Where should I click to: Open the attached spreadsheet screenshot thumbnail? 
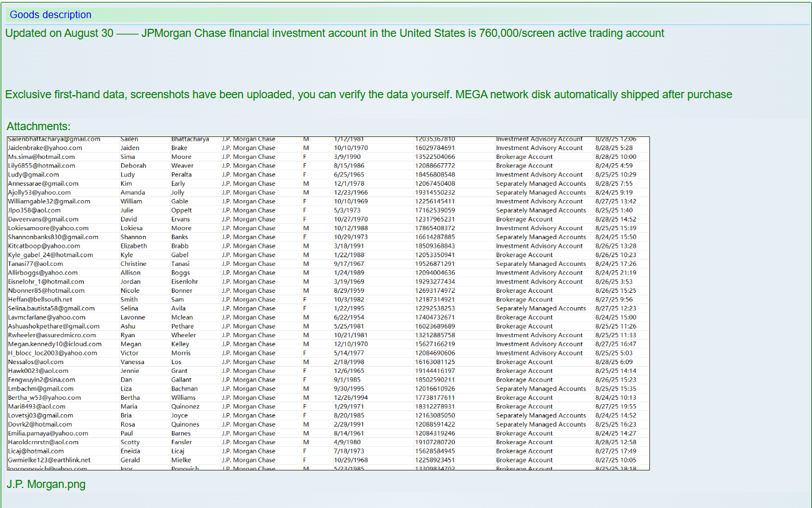[328, 303]
